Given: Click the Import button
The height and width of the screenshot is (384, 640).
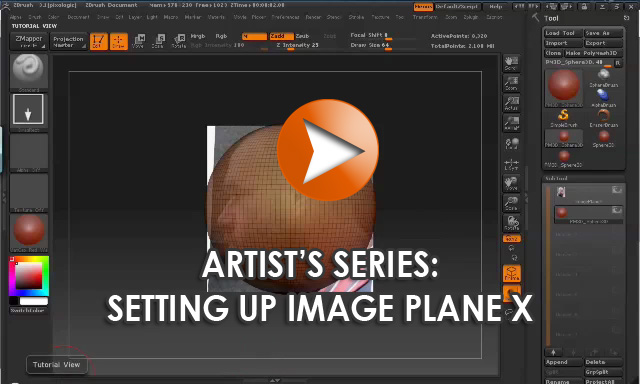Looking at the screenshot, I should [563, 43].
